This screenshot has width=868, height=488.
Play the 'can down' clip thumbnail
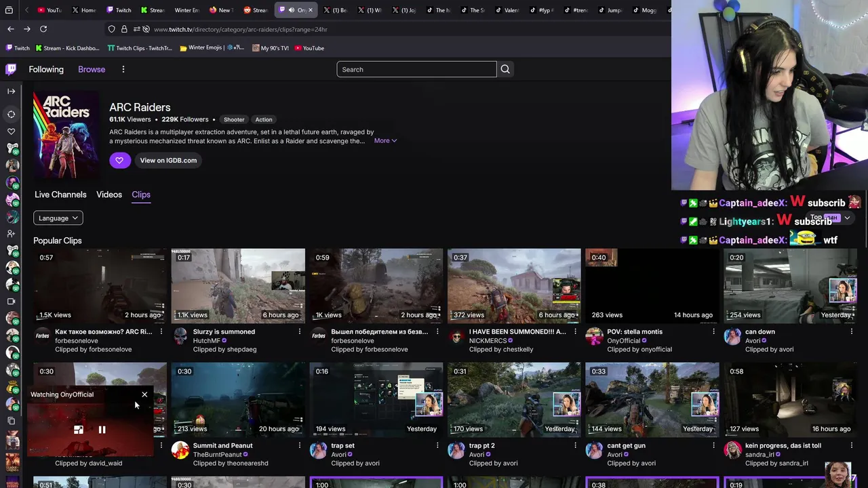pos(790,286)
